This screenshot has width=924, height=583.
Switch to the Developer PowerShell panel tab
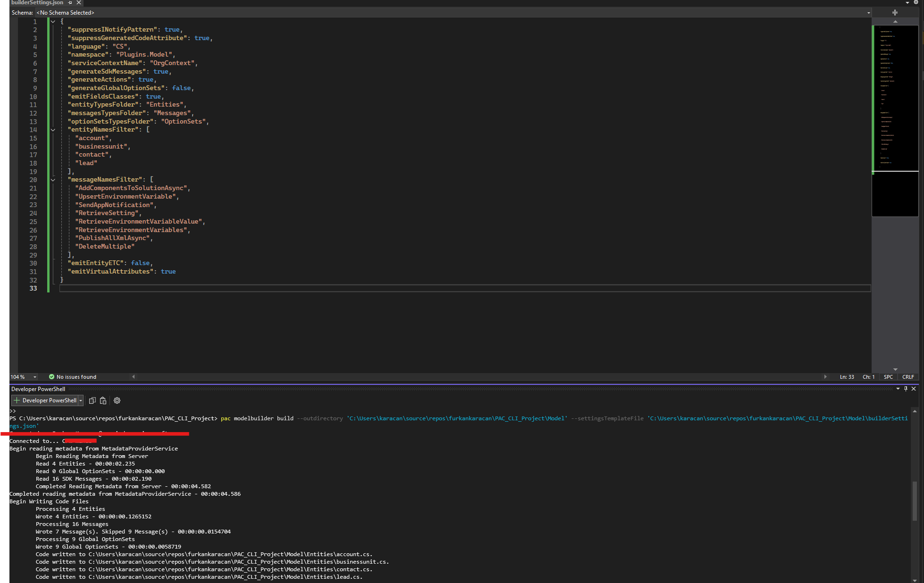coord(38,389)
